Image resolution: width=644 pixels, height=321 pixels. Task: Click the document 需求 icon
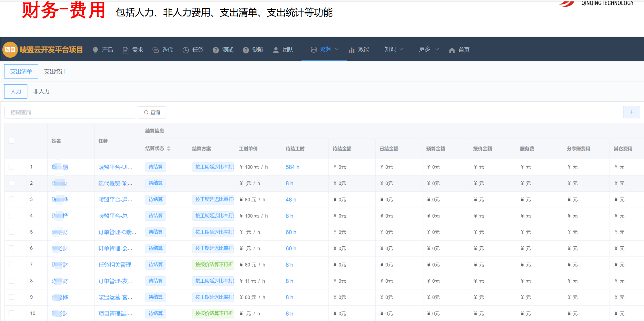(x=126, y=50)
